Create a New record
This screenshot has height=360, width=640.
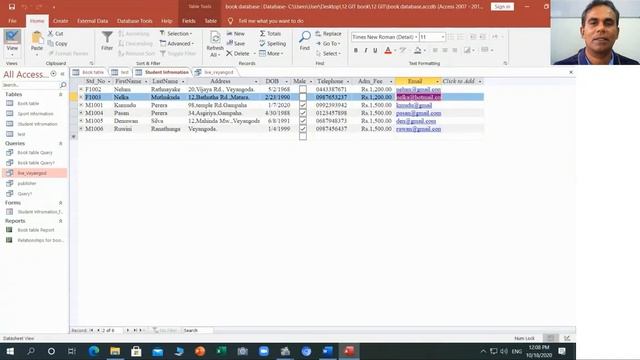click(x=236, y=33)
